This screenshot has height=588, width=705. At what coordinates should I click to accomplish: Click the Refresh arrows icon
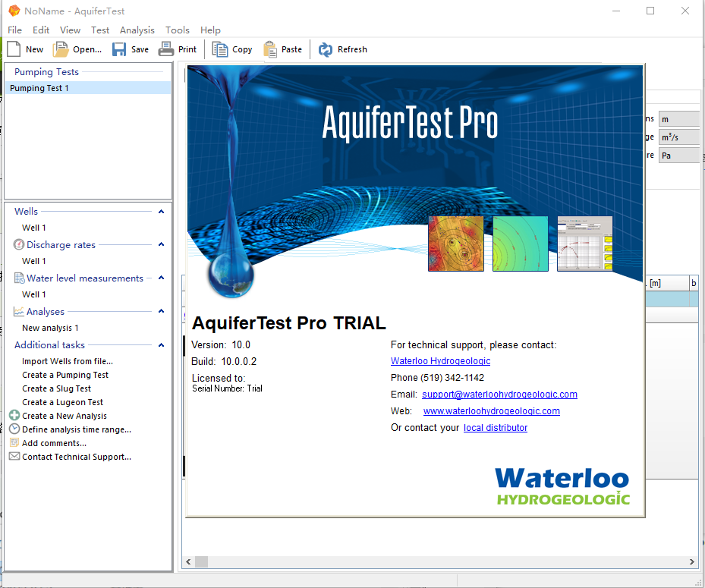pyautogui.click(x=326, y=49)
